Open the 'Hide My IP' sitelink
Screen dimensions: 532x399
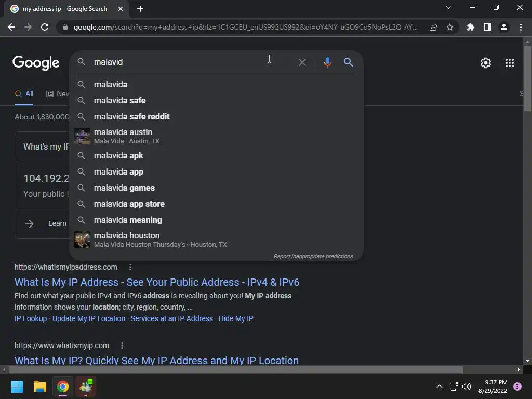pos(236,318)
